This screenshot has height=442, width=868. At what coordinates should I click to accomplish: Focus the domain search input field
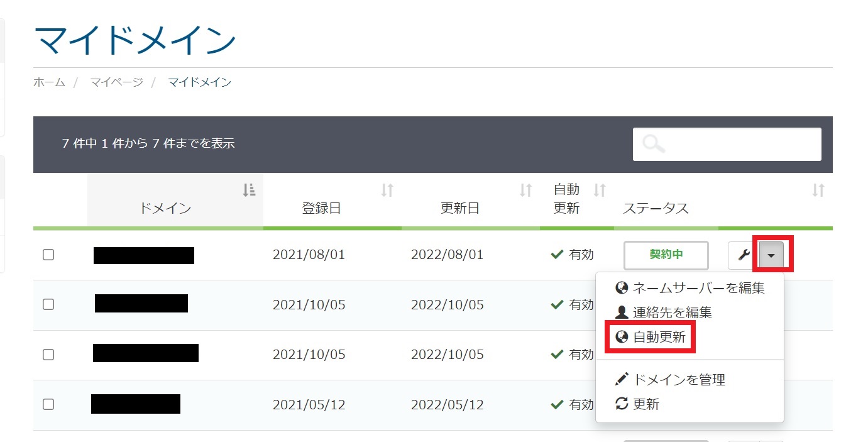(x=740, y=144)
